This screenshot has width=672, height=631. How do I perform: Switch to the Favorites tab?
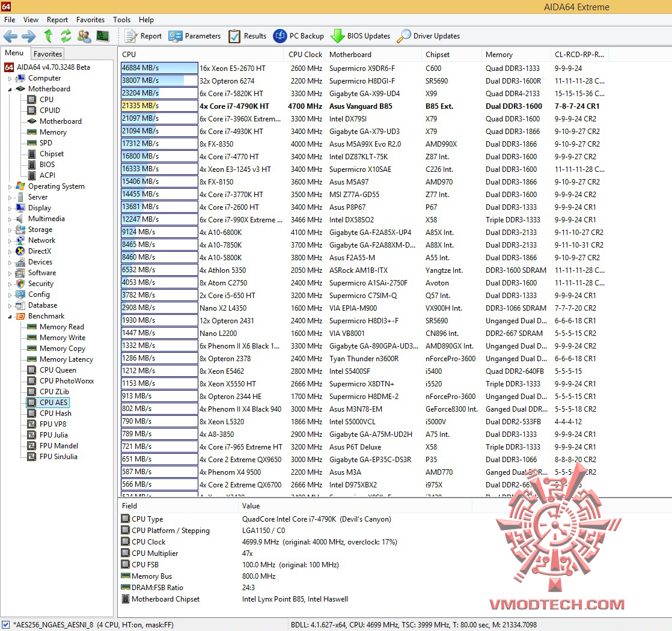(47, 54)
